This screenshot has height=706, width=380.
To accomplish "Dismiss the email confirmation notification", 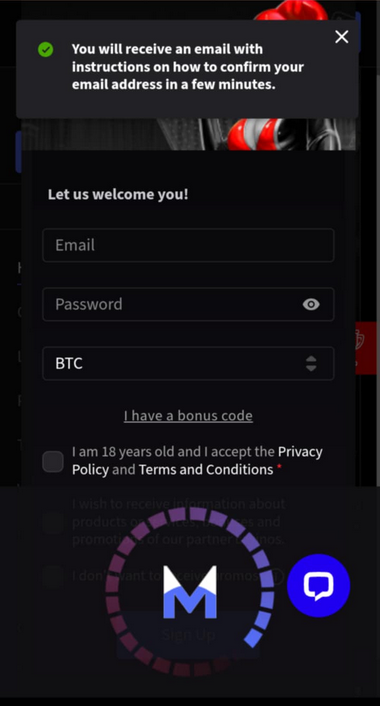I will point(342,37).
